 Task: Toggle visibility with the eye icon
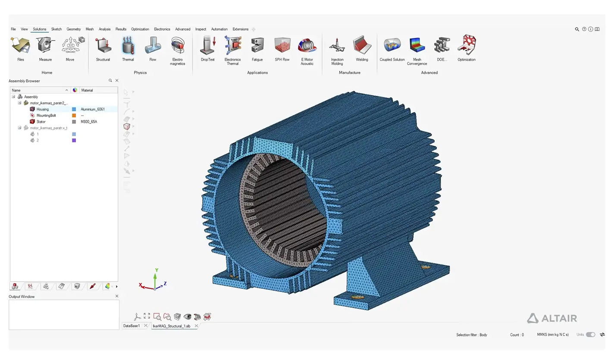point(187,317)
